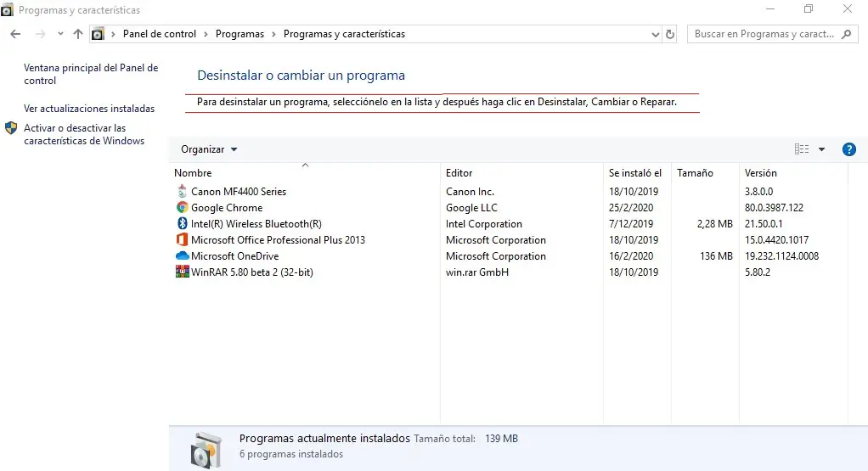This screenshot has height=471, width=868.
Task: Select the Google Chrome program name
Action: pyautogui.click(x=227, y=207)
